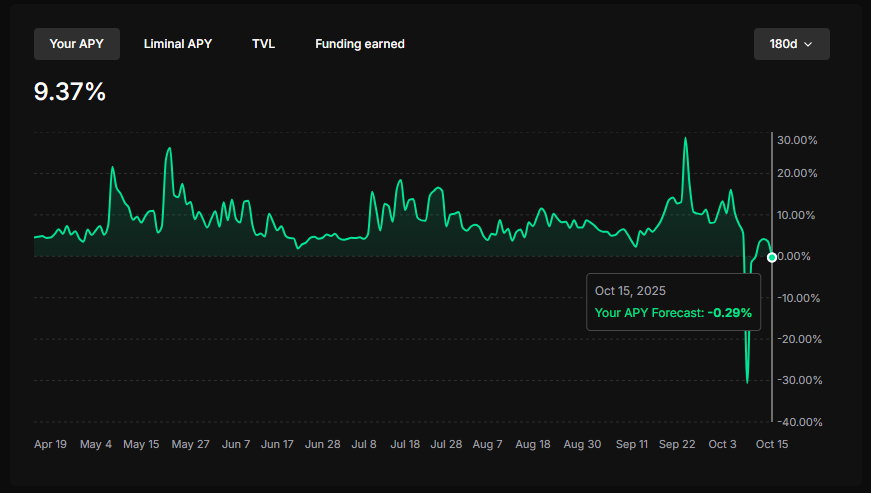This screenshot has height=493, width=871.
Task: Click the -10.00% y-axis label
Action: click(798, 298)
